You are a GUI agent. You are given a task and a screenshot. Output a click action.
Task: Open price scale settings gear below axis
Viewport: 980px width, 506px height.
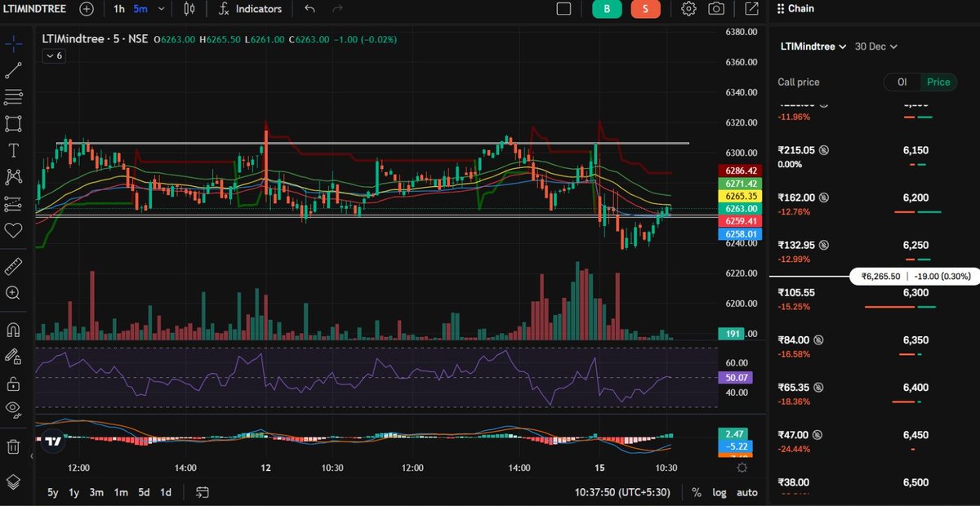coord(742,468)
